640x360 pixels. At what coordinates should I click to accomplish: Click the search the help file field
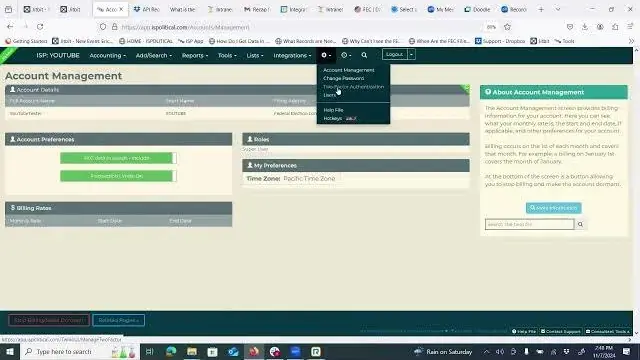[529, 224]
